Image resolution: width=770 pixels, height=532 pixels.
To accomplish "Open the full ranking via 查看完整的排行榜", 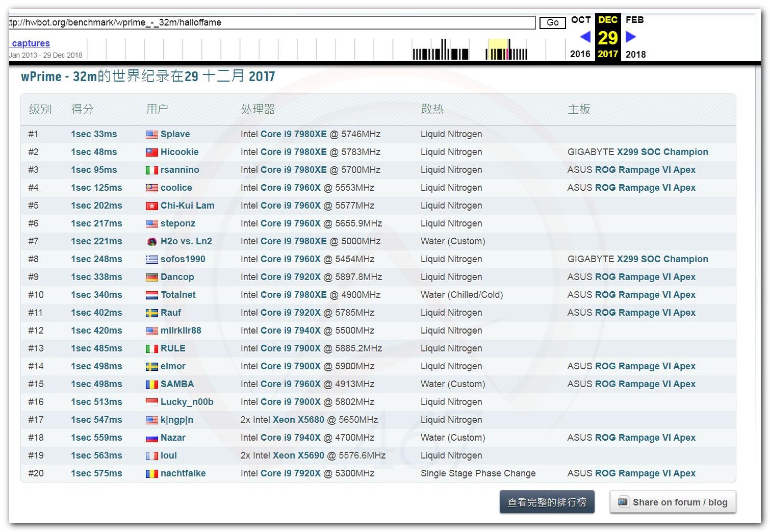I will [x=547, y=502].
